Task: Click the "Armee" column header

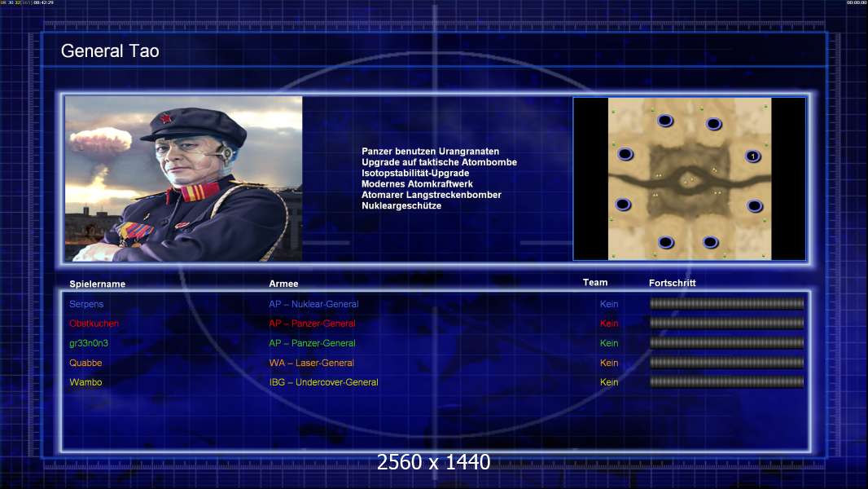Action: click(x=283, y=284)
